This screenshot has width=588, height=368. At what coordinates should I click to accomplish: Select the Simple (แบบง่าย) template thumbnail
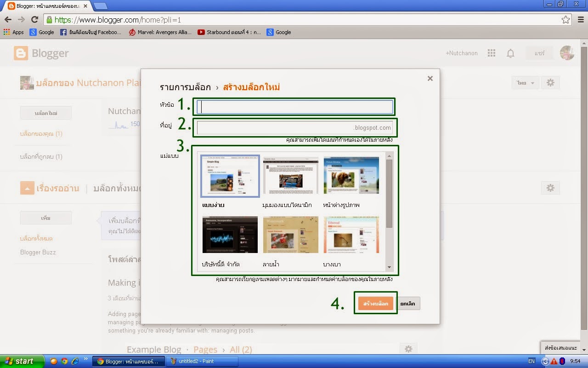click(x=230, y=176)
